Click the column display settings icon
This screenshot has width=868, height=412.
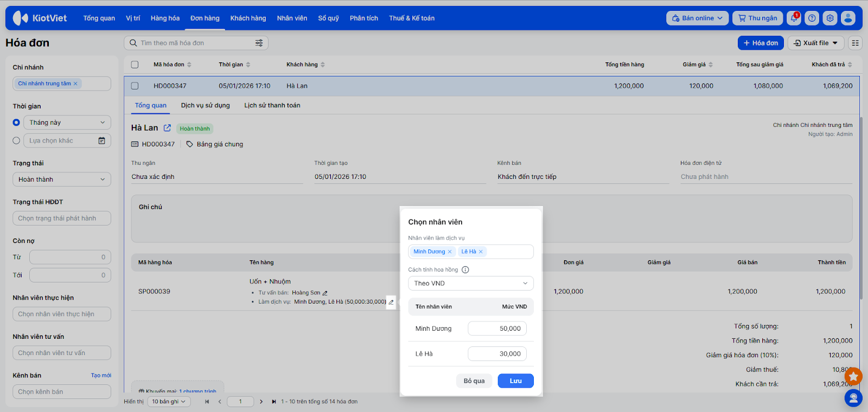click(x=855, y=43)
